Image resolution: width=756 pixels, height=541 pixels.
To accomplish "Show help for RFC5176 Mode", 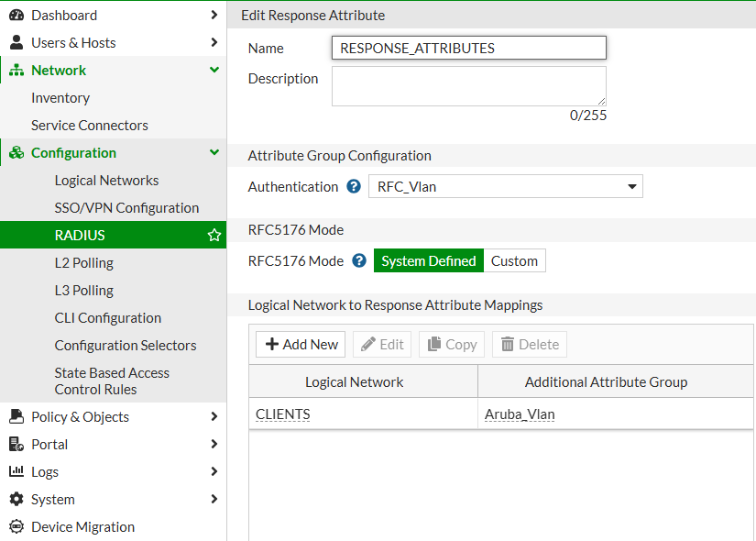I will click(x=358, y=260).
